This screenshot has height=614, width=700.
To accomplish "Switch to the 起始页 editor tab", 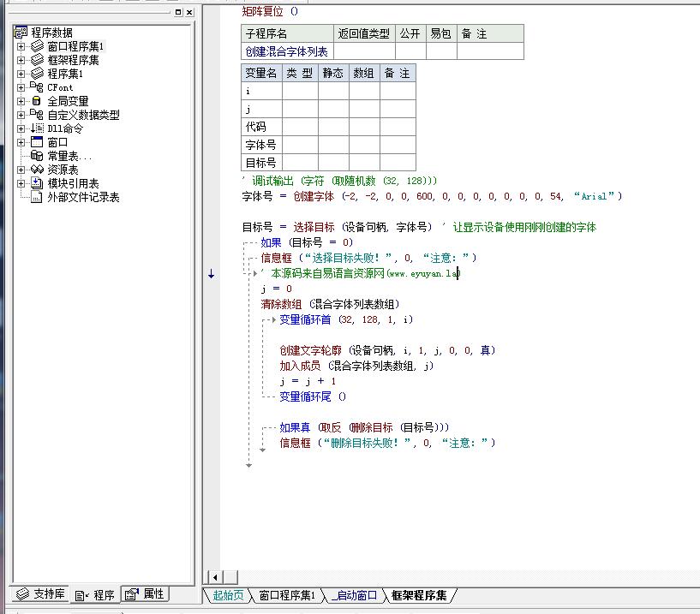I will coord(227,595).
